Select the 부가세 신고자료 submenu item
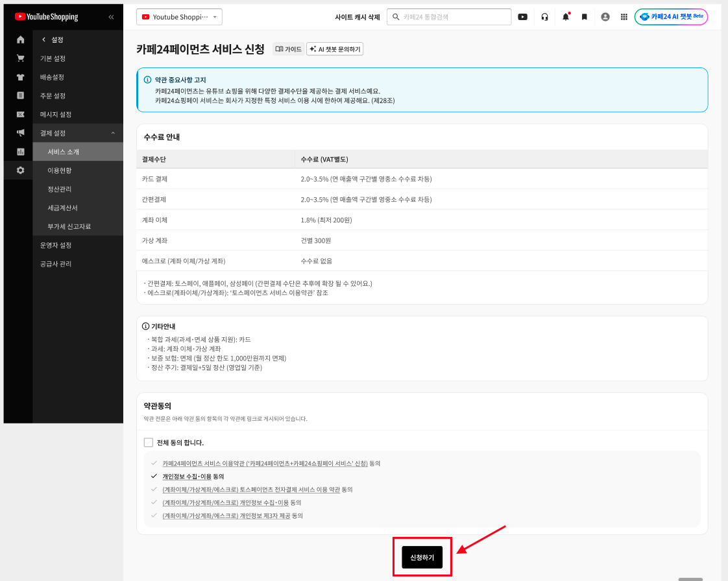728x581 pixels. pos(78,226)
